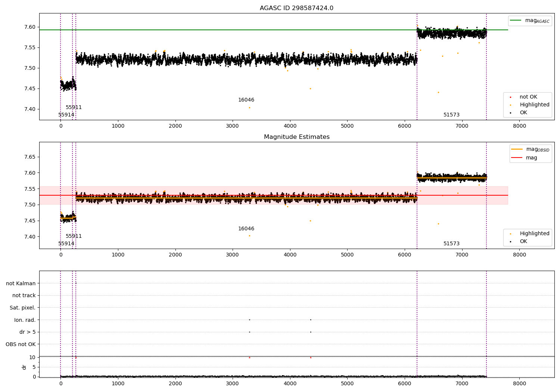The height and width of the screenshot is (392, 560).
Task: Click '51573' annotation in the Magnitude Estimates plot
Action: [x=451, y=244]
